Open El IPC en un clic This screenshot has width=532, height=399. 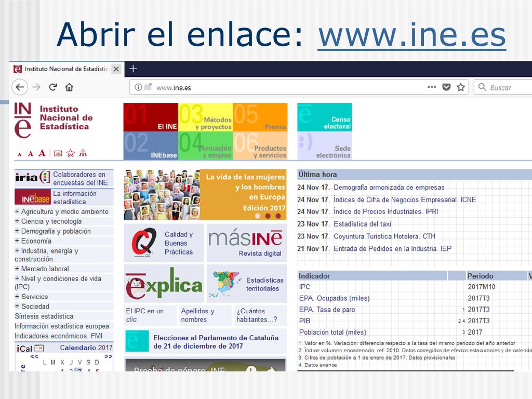coord(150,315)
